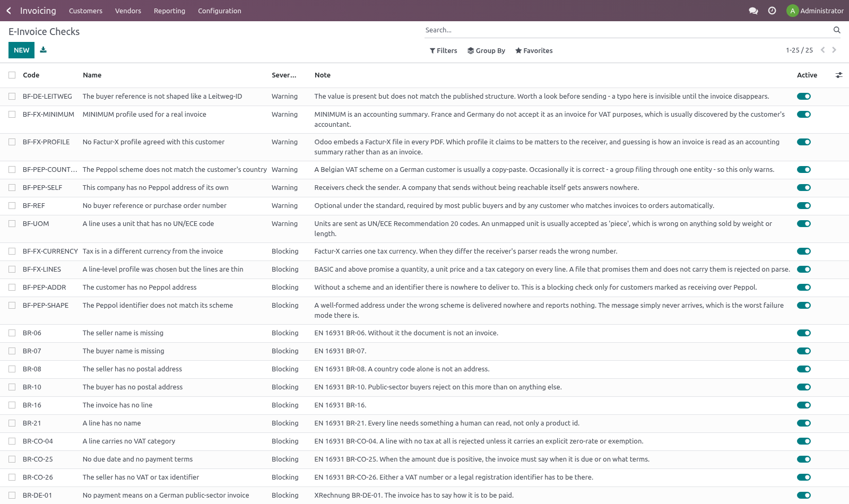The width and height of the screenshot is (849, 504).
Task: Click the import records download icon
Action: coord(44,50)
